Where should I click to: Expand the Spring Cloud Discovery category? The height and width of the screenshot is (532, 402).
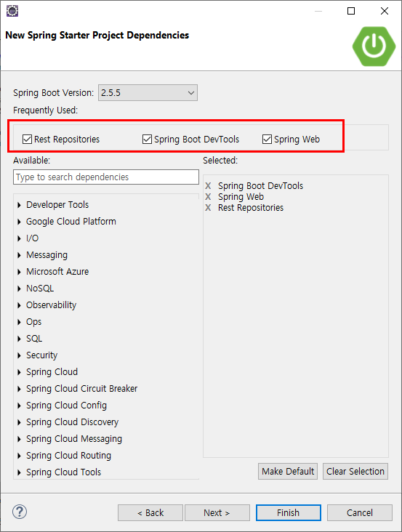point(19,422)
